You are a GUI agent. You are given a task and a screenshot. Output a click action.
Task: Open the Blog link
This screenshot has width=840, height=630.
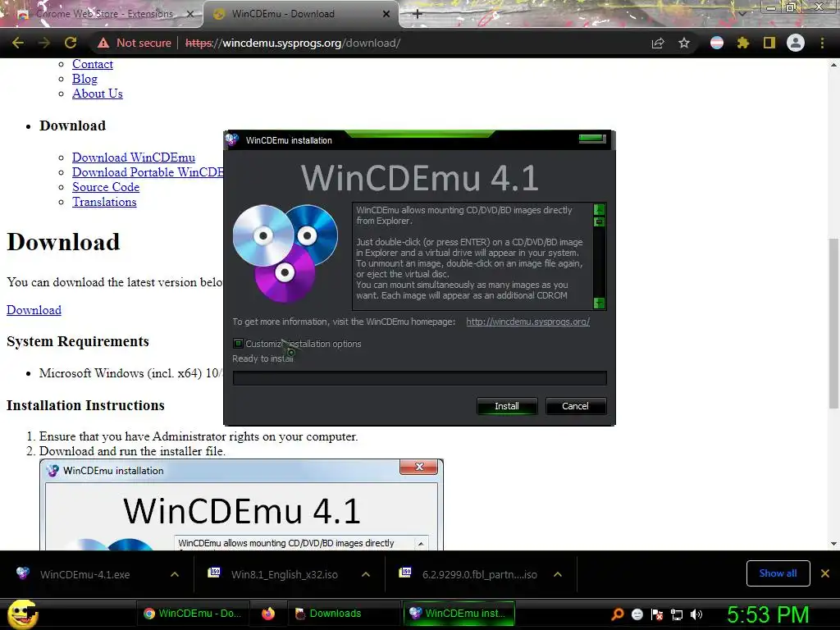(84, 79)
